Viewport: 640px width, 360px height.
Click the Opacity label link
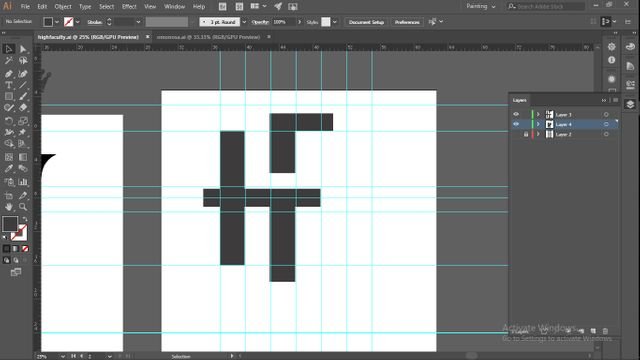(260, 22)
